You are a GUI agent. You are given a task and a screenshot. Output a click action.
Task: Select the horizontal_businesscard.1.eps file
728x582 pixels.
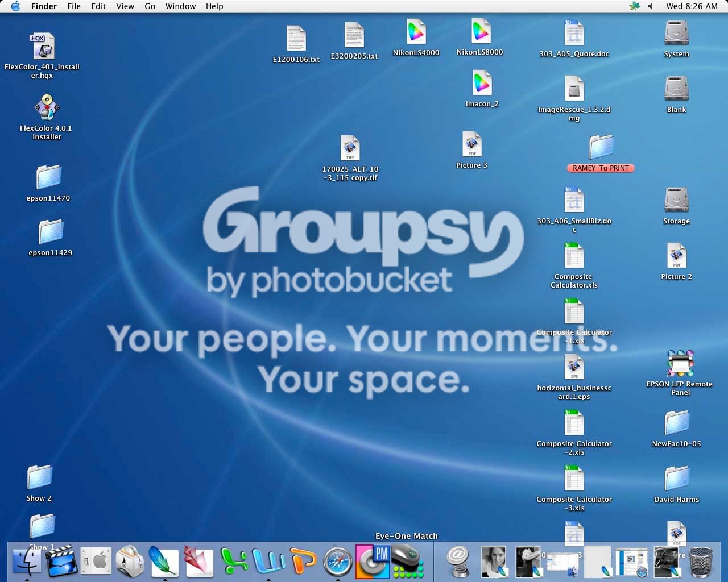pyautogui.click(x=574, y=367)
